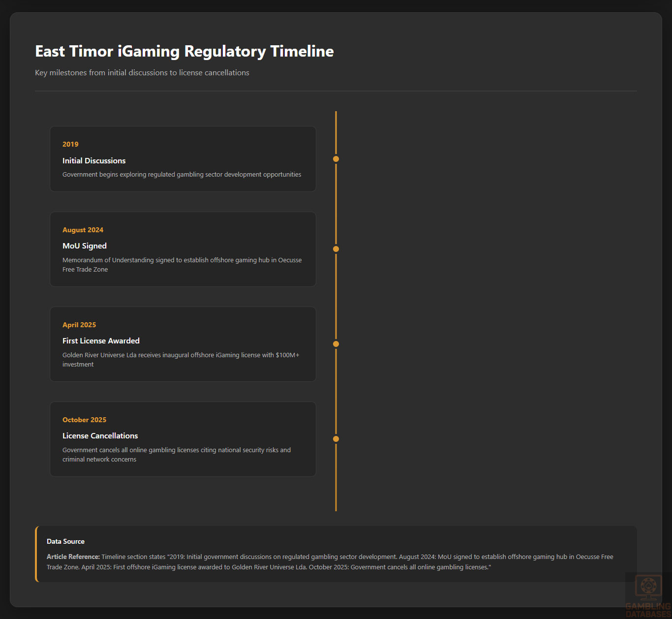Click the MoU Signed card title
The width and height of the screenshot is (672, 619).
(x=85, y=246)
